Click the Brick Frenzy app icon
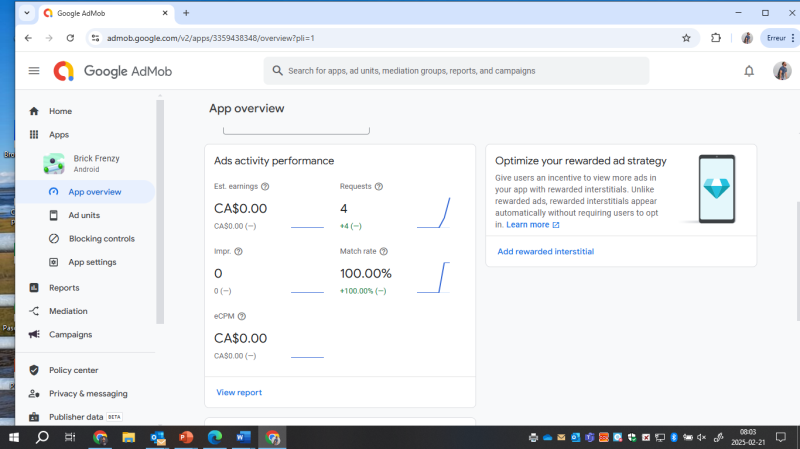The width and height of the screenshot is (800, 449). tap(54, 164)
